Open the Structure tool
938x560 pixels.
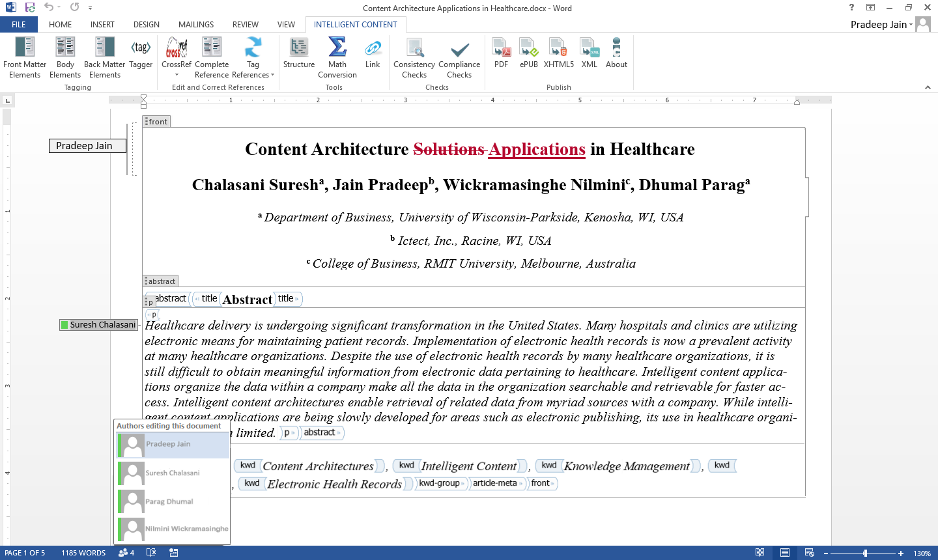tap(299, 53)
